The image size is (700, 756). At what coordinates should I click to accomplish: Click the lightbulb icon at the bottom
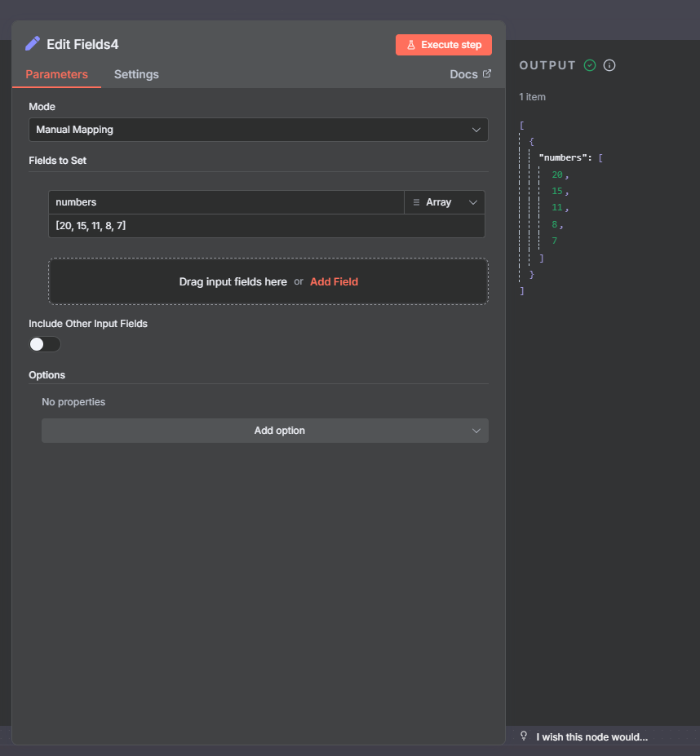pyautogui.click(x=524, y=736)
